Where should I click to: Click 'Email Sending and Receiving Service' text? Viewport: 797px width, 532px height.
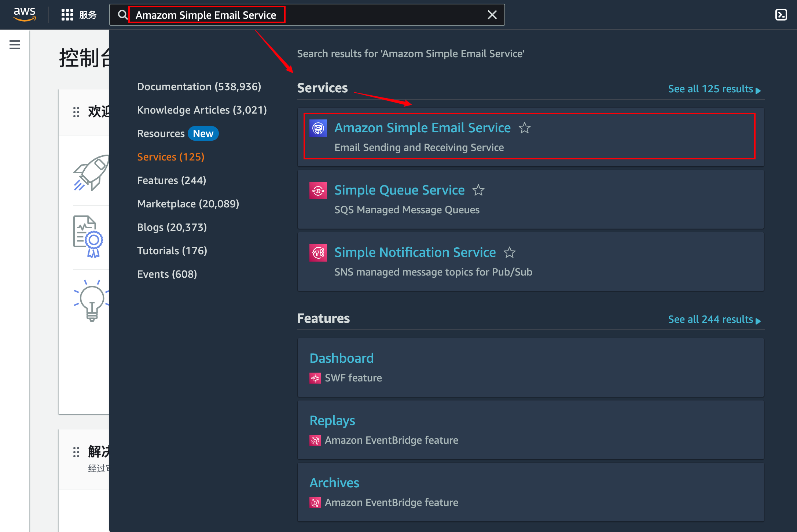pyautogui.click(x=419, y=147)
